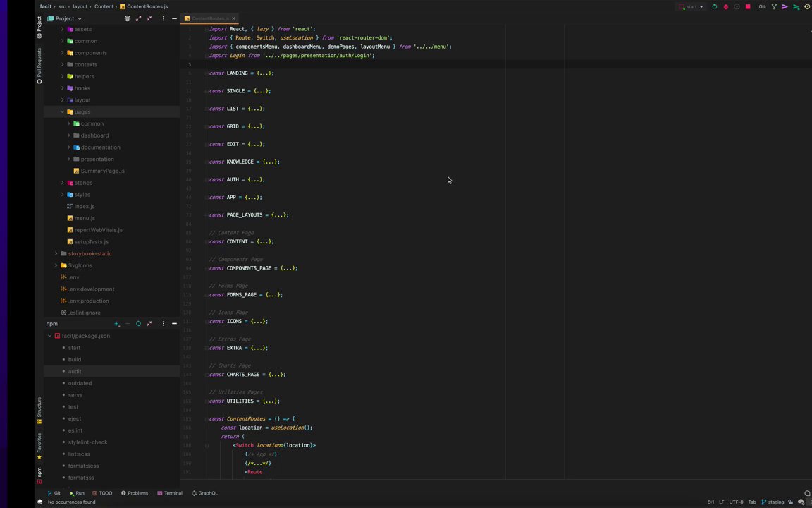This screenshot has height=508, width=812.
Task: Click the rerun 'start' configuration icon
Action: [715, 7]
